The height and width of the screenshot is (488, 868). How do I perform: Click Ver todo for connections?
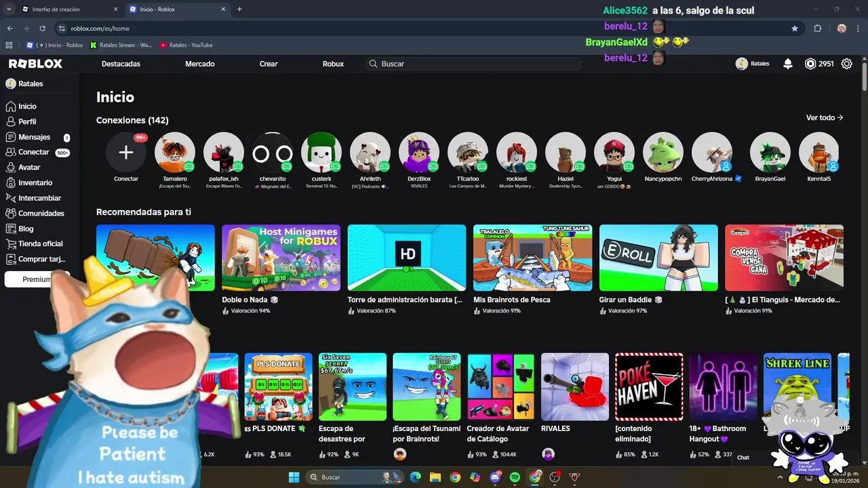point(825,117)
